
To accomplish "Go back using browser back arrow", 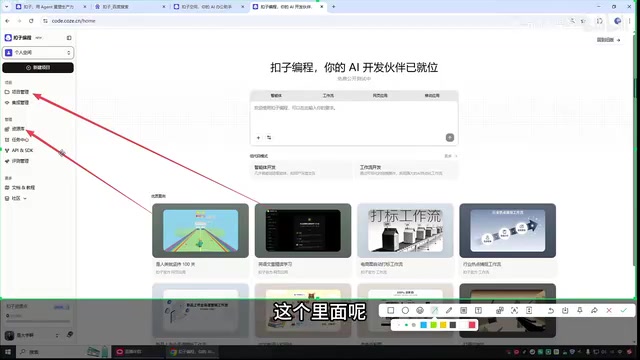I will (x=7, y=21).
